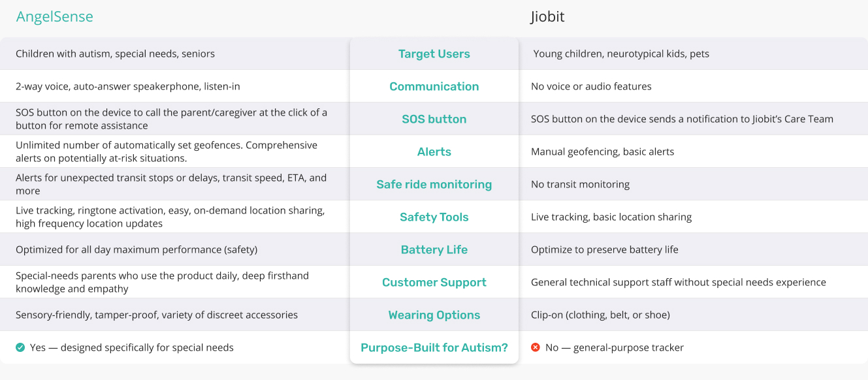The image size is (868, 380).
Task: Click the Communication row label
Action: click(434, 87)
